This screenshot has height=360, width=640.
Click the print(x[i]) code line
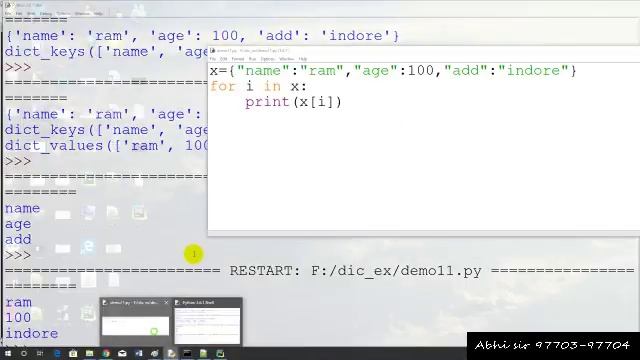(293, 102)
